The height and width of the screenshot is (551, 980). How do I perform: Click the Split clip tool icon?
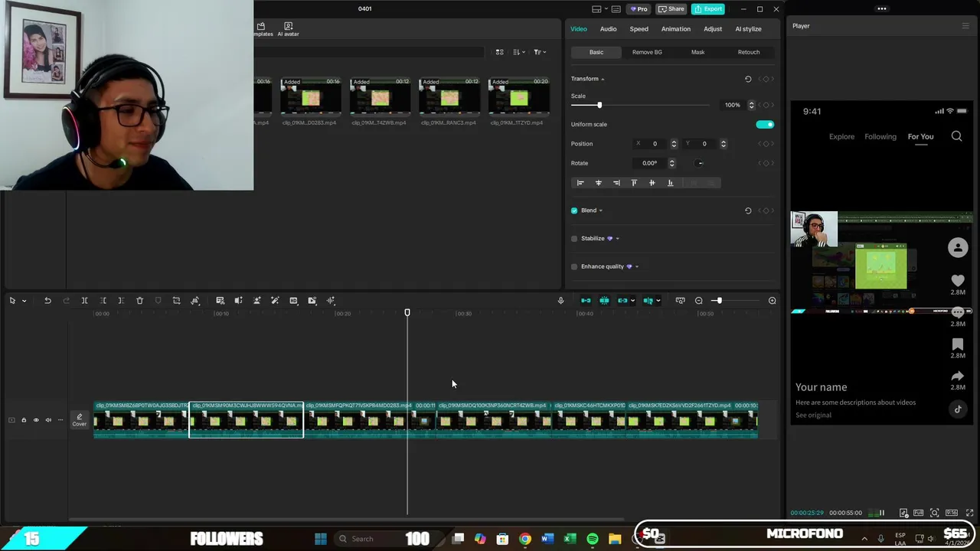point(84,301)
